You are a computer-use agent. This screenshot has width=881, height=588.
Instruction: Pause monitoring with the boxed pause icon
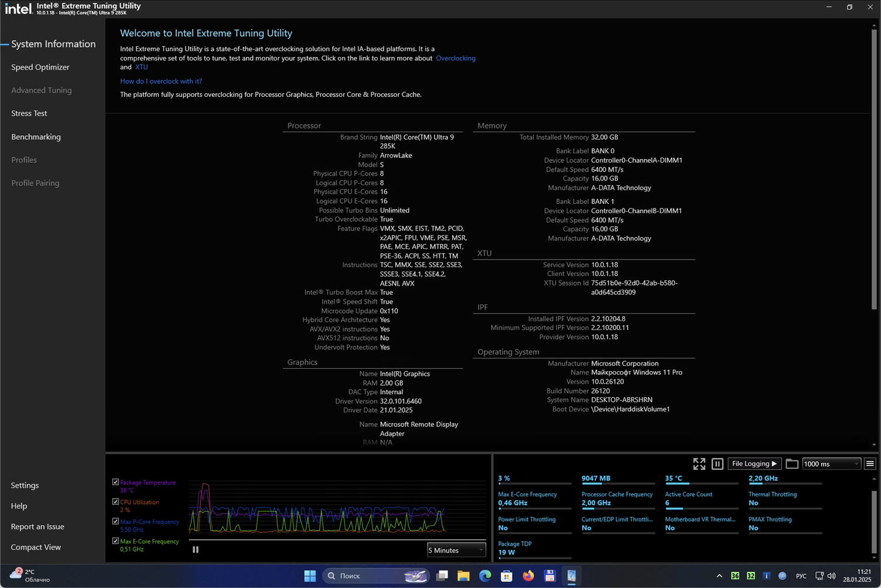tap(717, 464)
